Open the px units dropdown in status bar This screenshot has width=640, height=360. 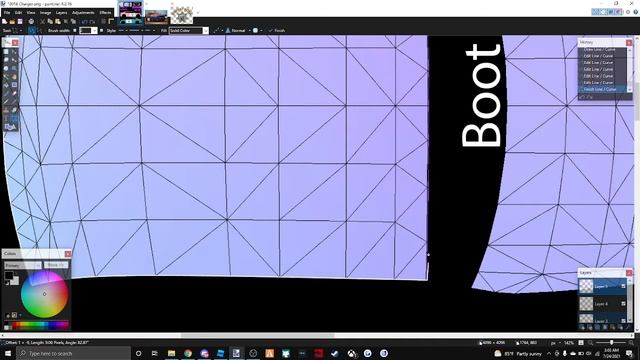tap(556, 343)
